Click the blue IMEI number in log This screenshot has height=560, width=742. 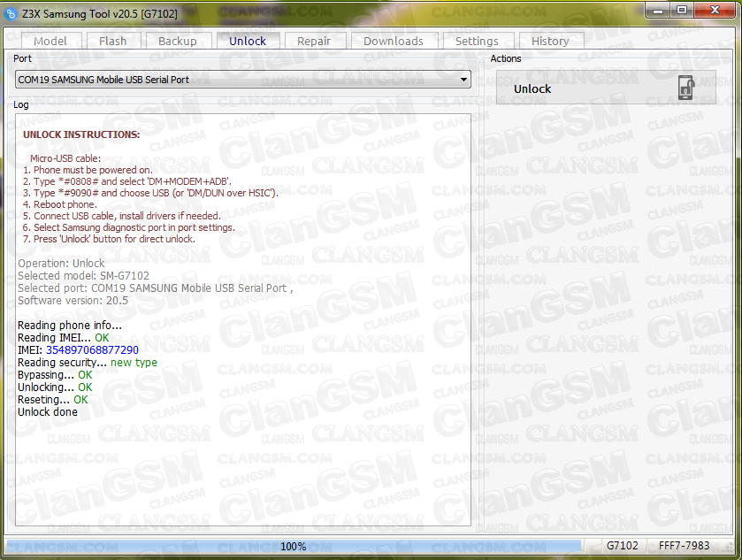coord(92,349)
